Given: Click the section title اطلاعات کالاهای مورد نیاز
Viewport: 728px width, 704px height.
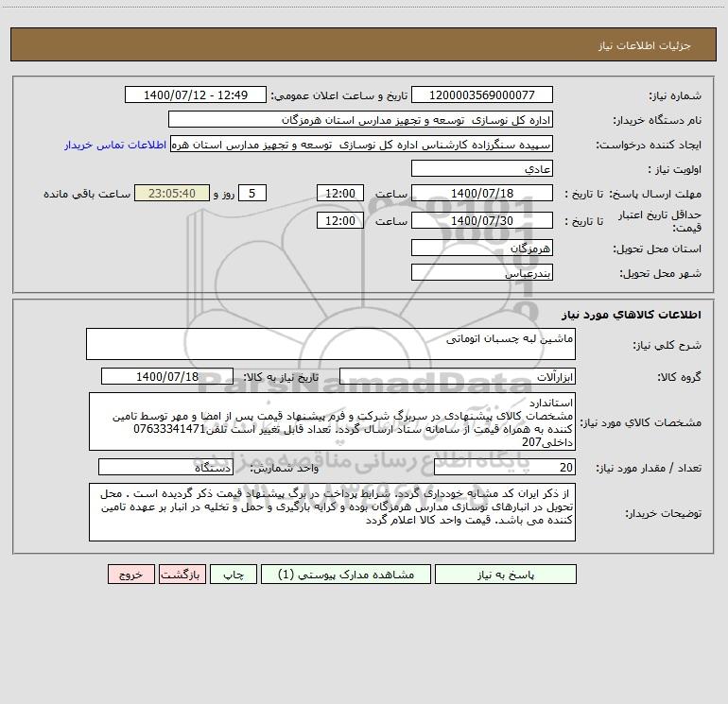Looking at the screenshot, I should [632, 315].
